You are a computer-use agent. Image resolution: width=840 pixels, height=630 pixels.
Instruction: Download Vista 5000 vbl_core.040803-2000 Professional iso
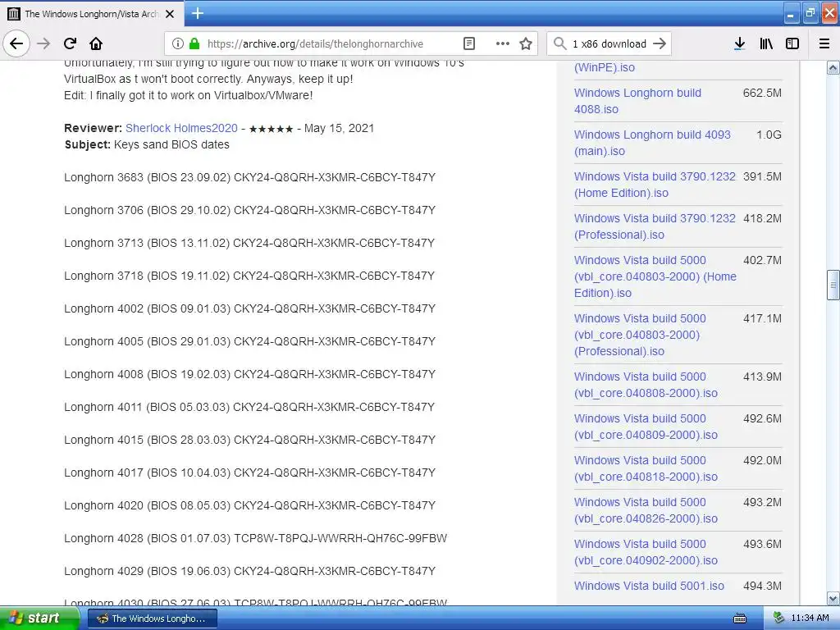pyautogui.click(x=640, y=335)
